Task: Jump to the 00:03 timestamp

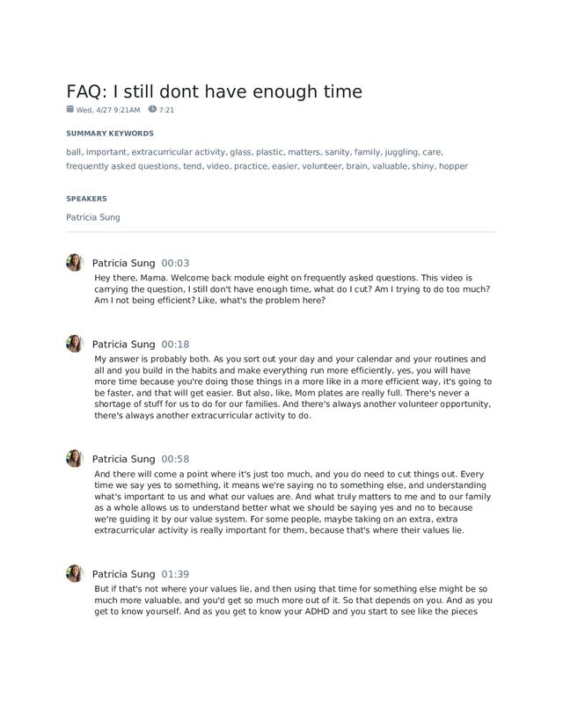Action: [x=175, y=263]
